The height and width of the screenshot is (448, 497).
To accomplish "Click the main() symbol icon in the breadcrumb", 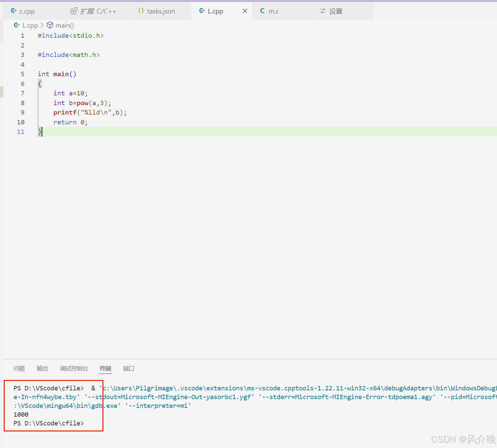I will click(x=50, y=25).
